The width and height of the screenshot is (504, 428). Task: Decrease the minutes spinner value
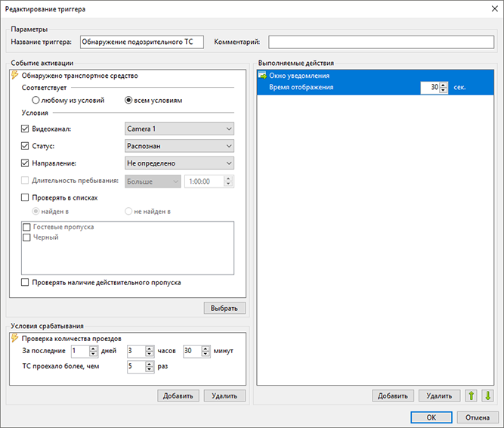coord(206,353)
